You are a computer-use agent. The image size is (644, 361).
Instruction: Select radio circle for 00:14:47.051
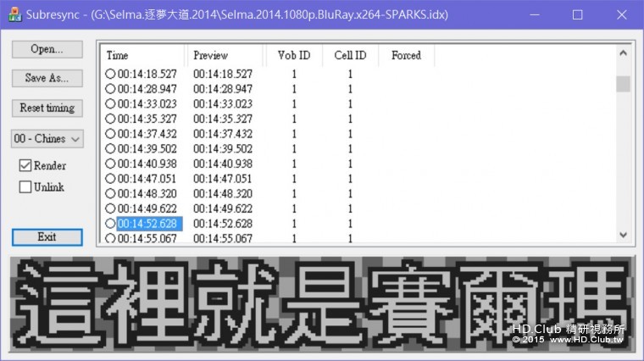[110, 179]
